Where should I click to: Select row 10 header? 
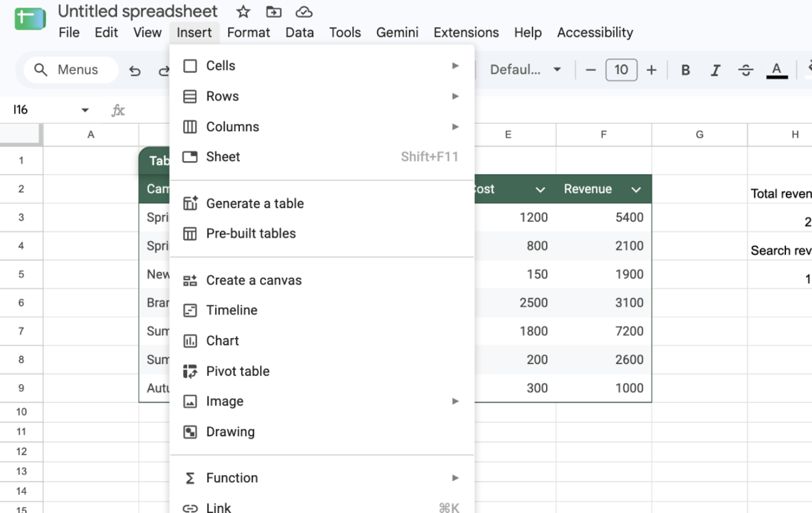(x=21, y=412)
